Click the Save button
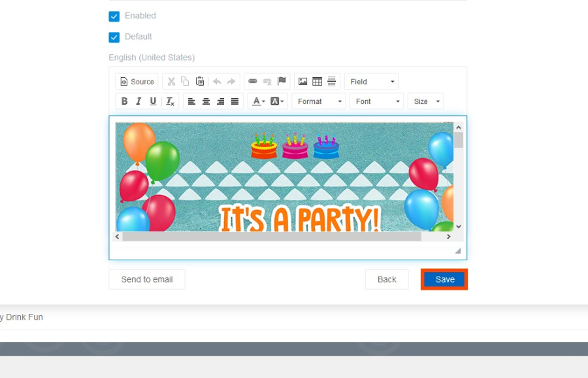588x378 pixels. coord(444,279)
